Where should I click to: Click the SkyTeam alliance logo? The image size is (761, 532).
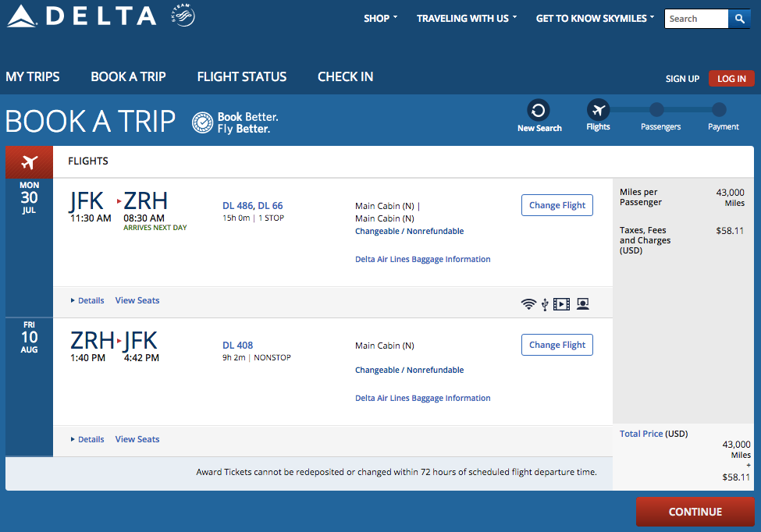pyautogui.click(x=183, y=15)
